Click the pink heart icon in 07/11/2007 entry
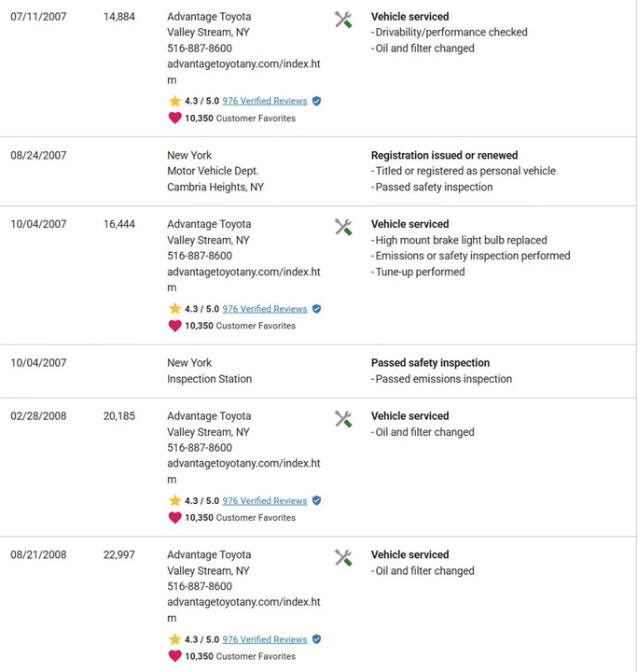This screenshot has height=672, width=638. (174, 118)
